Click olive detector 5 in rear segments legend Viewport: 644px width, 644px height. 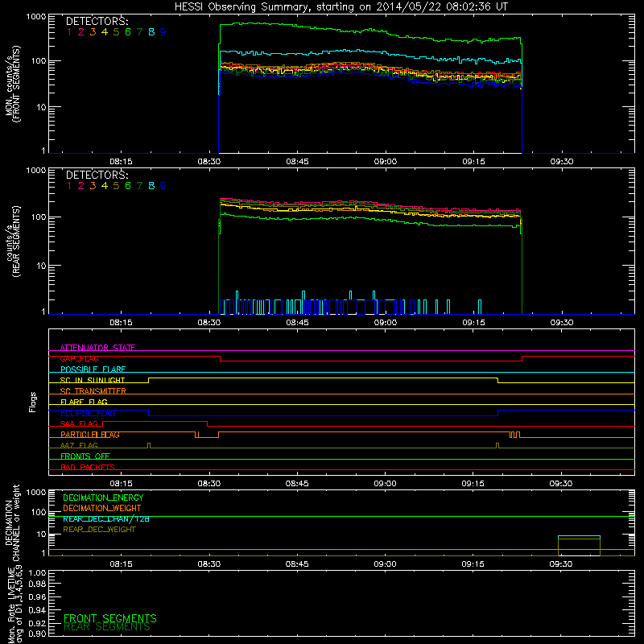[x=116, y=186]
